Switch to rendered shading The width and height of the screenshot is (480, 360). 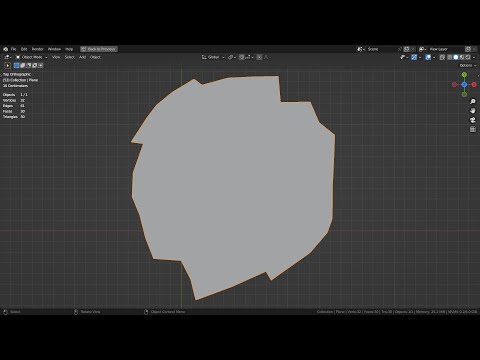[468, 57]
